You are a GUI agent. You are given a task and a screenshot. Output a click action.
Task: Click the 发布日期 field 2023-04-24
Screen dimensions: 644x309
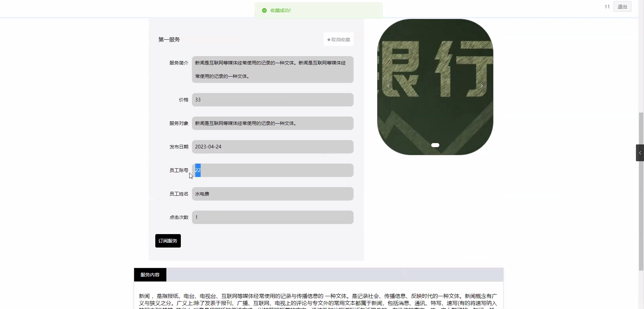[273, 147]
